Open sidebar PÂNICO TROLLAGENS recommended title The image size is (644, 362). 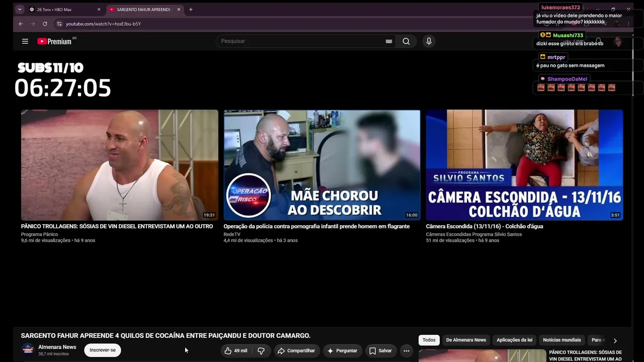(586, 355)
